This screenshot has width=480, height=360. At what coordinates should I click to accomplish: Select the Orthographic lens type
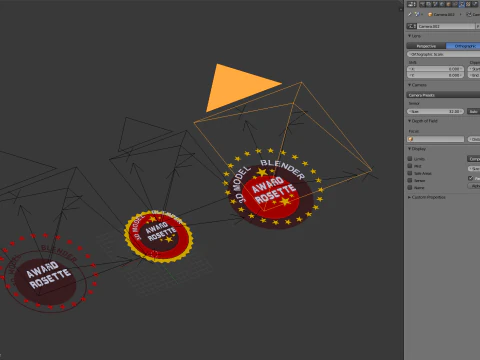tap(463, 46)
